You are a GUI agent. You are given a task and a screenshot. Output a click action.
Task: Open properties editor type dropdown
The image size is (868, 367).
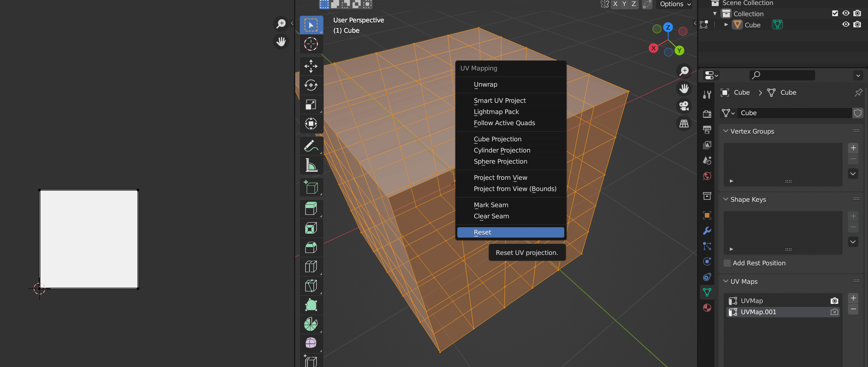coord(711,75)
